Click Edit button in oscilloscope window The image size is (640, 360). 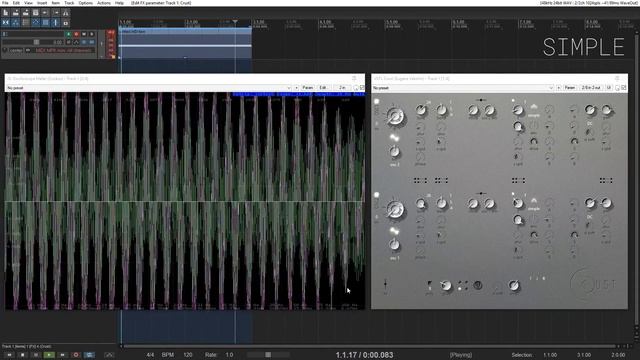click(323, 88)
